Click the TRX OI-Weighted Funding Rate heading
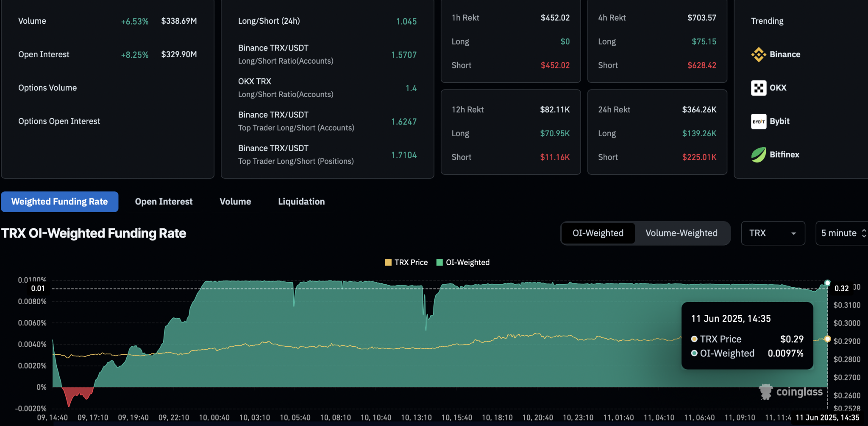This screenshot has width=868, height=426. 94,233
